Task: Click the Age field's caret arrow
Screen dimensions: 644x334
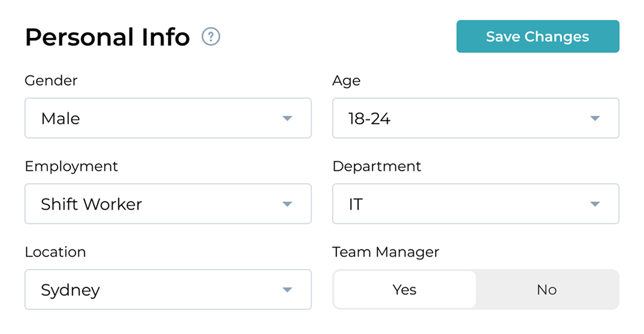Action: click(x=595, y=119)
